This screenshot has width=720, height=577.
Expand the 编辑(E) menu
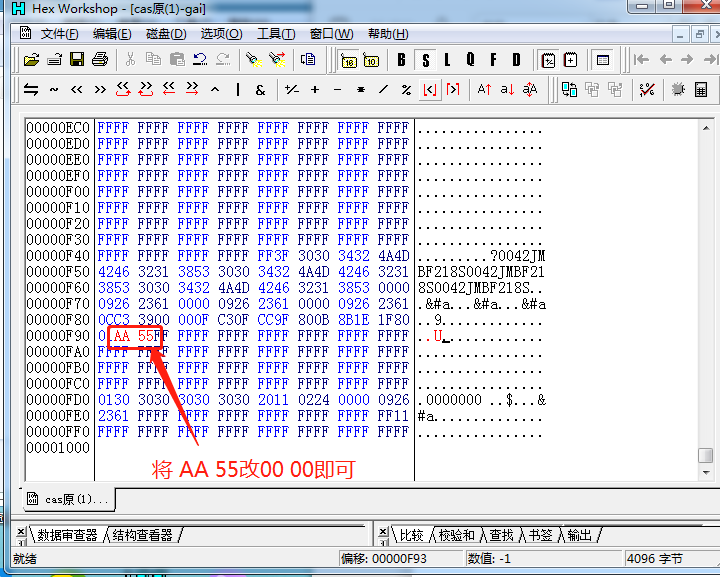[x=113, y=33]
